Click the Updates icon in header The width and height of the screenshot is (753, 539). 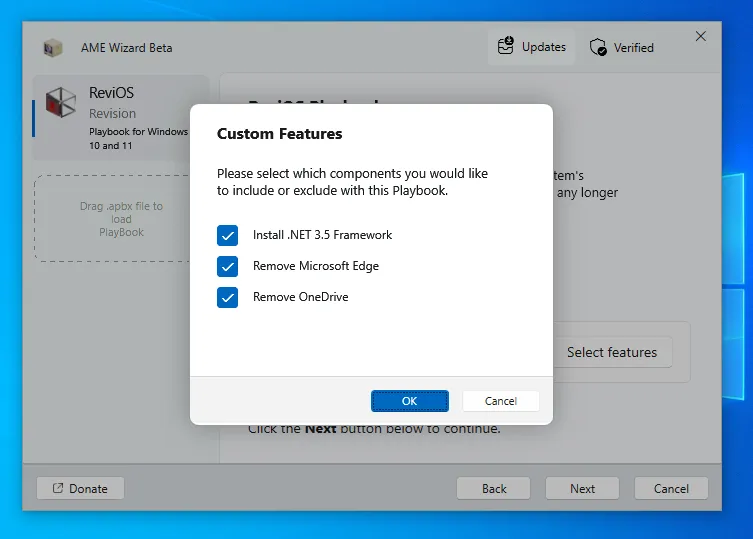(505, 46)
